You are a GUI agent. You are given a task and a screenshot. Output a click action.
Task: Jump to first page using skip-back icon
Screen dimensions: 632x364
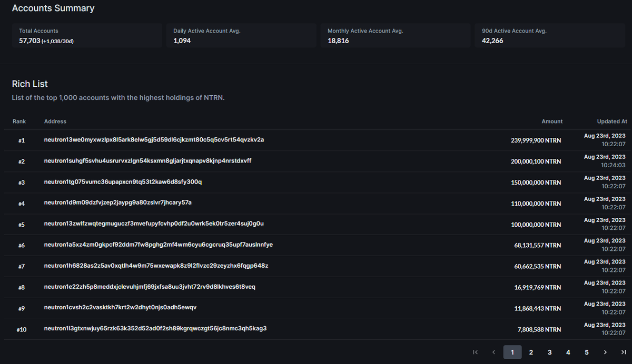coord(475,352)
